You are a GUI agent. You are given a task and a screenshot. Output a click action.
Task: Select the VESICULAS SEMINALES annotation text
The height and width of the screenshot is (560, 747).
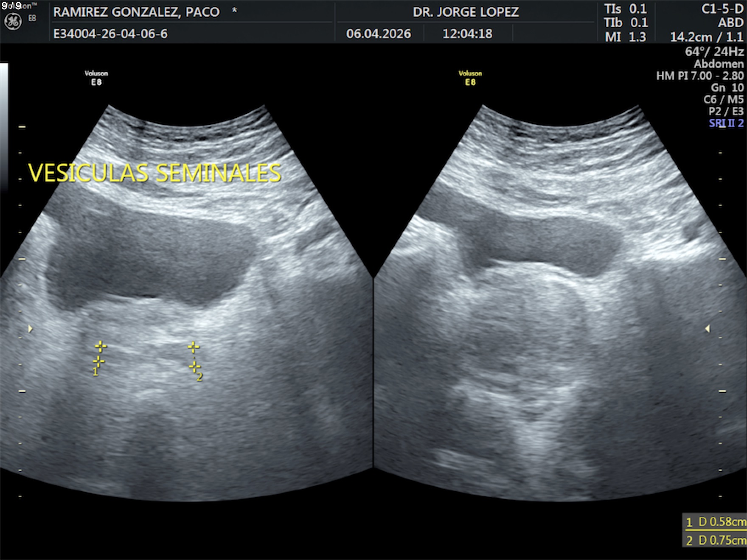(x=154, y=173)
